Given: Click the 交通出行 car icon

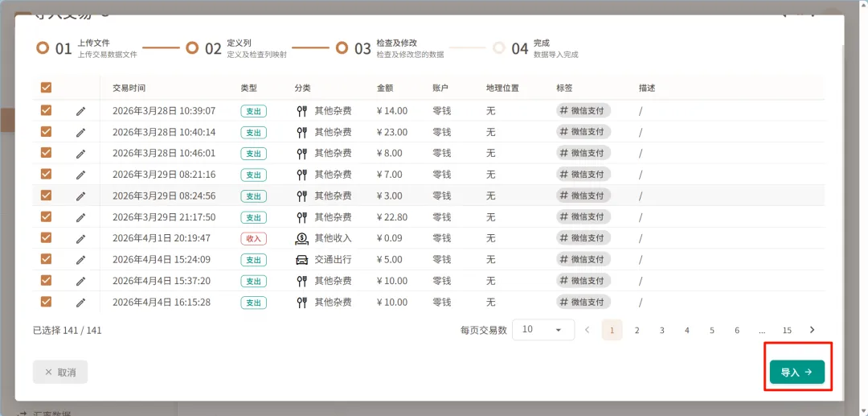Looking at the screenshot, I should [x=301, y=260].
